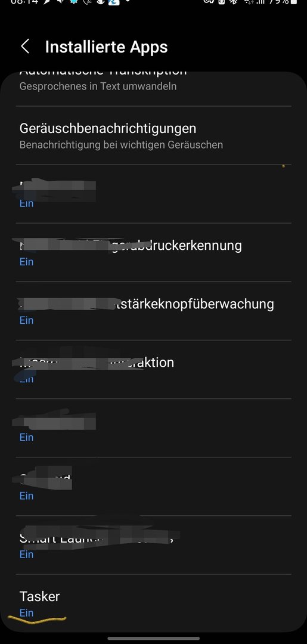
Task: Open first blurred entry below Geräuschbenachrichtigungen
Action: [x=154, y=194]
